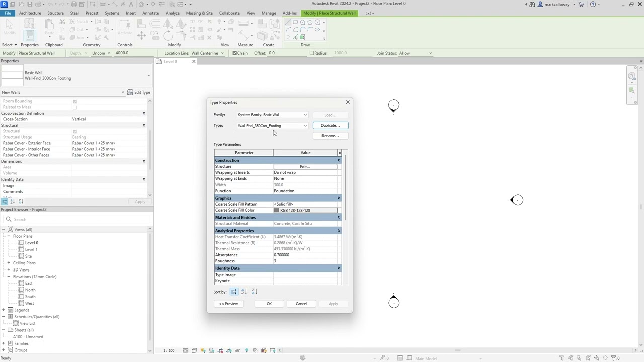Collapse the Analytical Properties group
Screen dimensions: 644x362
pos(338,231)
